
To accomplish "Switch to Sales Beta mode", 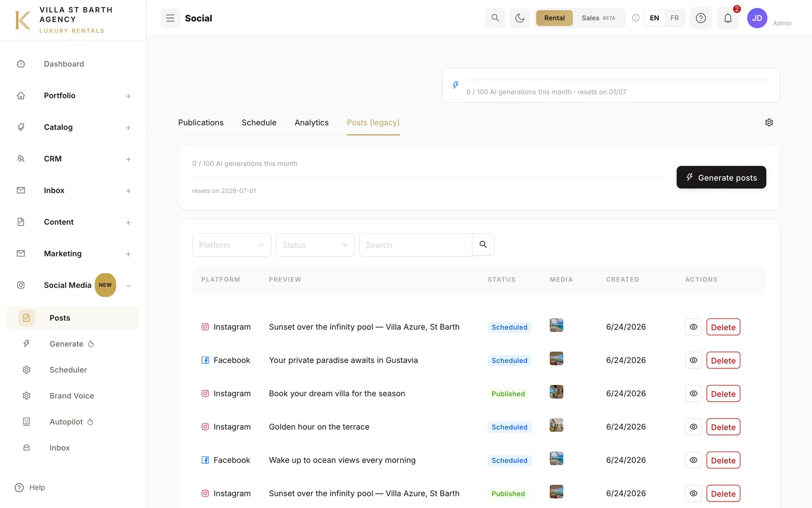I will click(598, 18).
